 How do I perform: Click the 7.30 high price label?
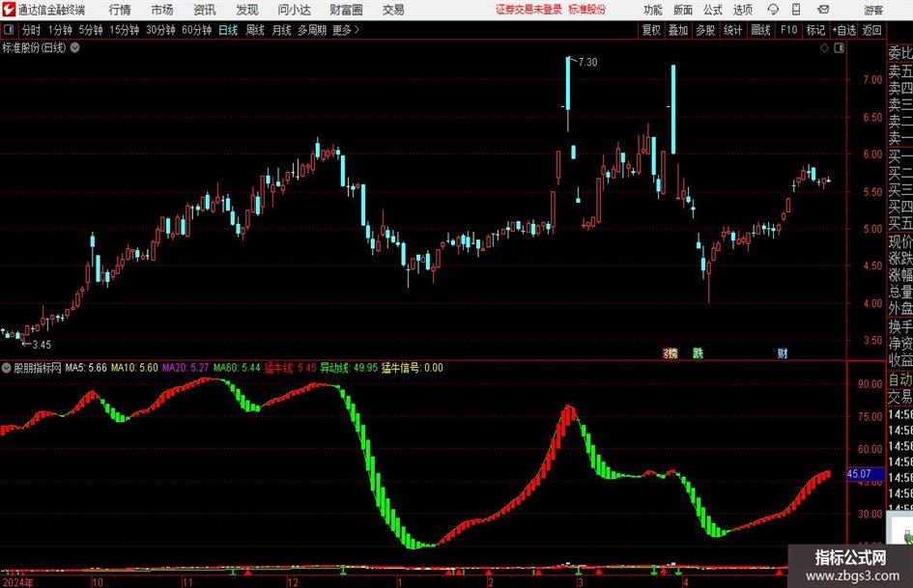587,63
